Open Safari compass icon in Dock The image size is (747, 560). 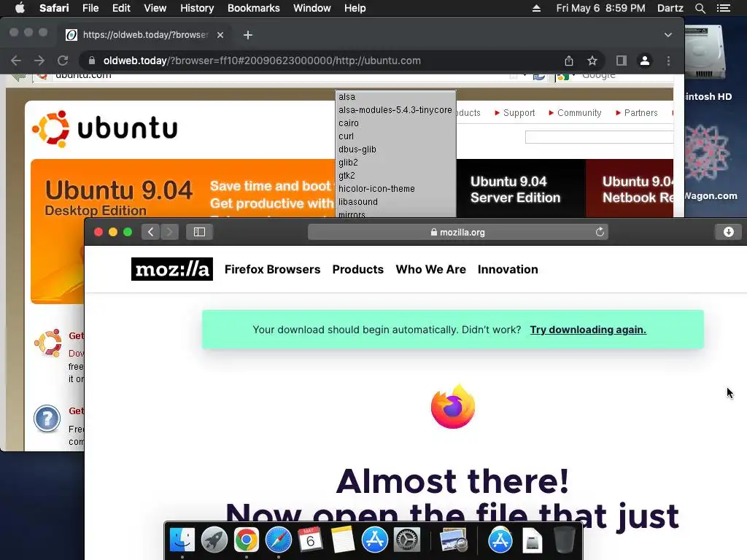[278, 540]
